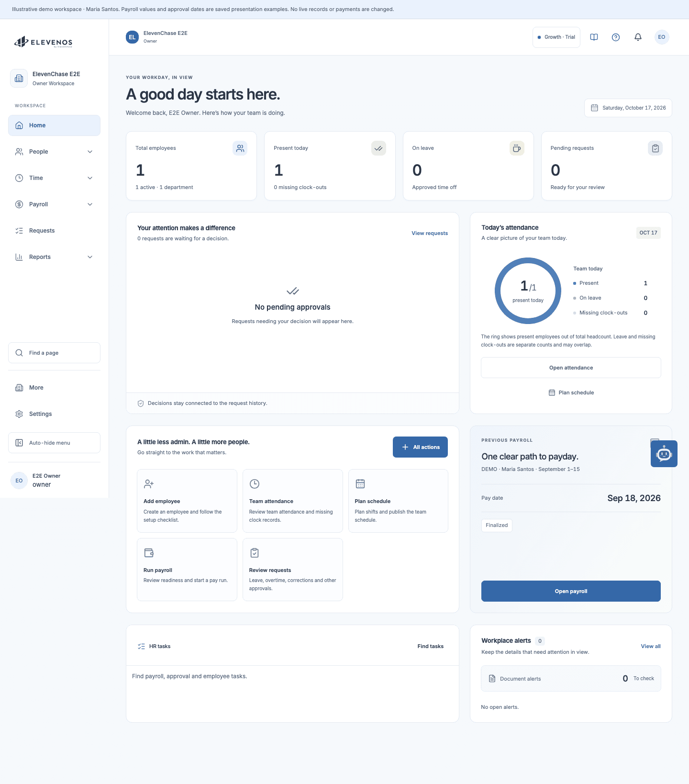Image resolution: width=689 pixels, height=784 pixels.
Task: Click the Add employee person-plus icon
Action: point(149,484)
